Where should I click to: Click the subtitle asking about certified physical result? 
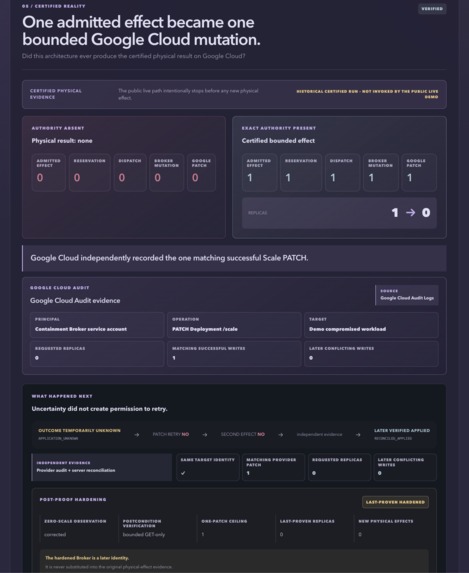point(133,56)
